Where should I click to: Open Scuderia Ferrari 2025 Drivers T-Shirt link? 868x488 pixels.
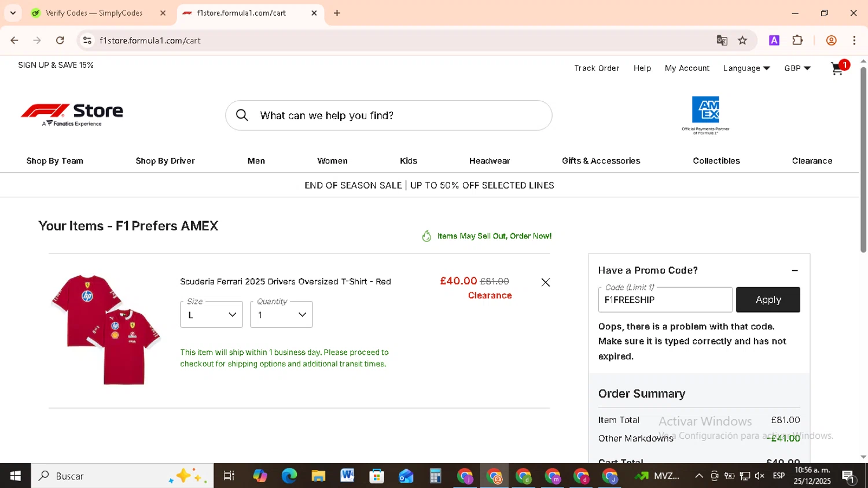[285, 282]
